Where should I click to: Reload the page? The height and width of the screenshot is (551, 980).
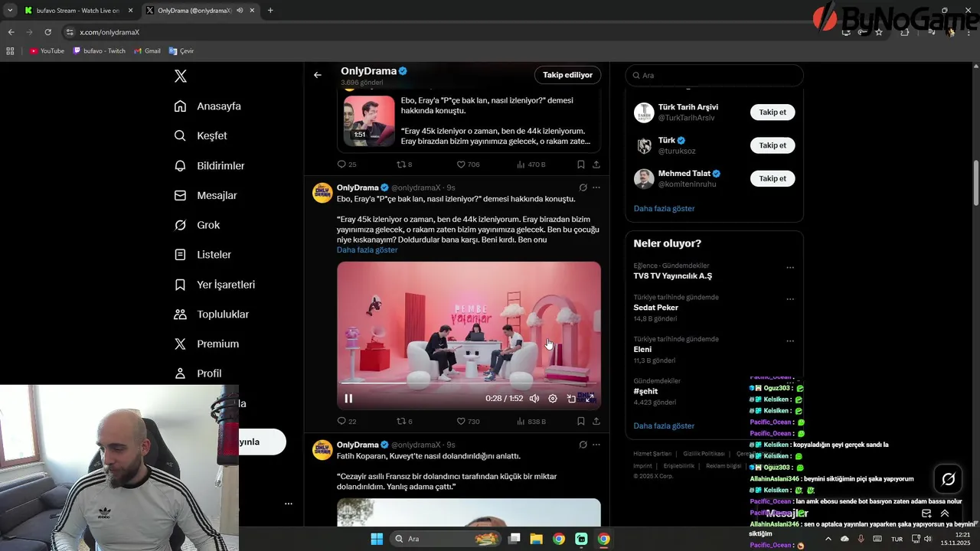[x=47, y=32]
